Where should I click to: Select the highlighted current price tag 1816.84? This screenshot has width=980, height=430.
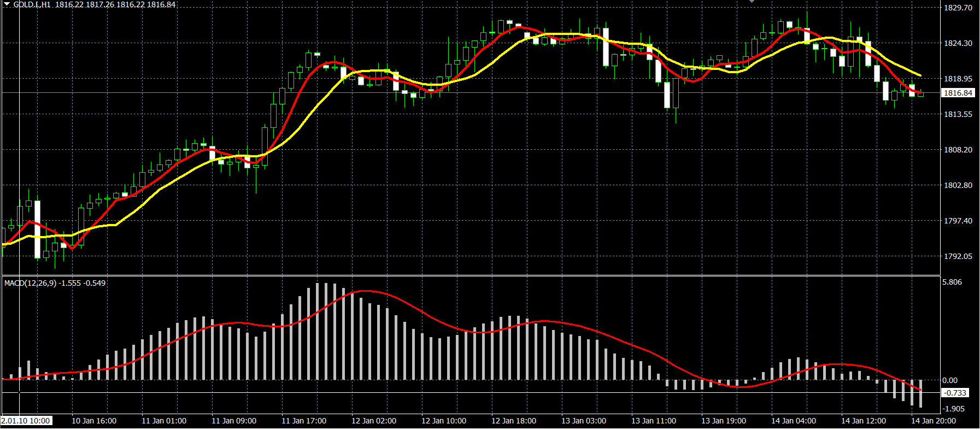point(958,93)
